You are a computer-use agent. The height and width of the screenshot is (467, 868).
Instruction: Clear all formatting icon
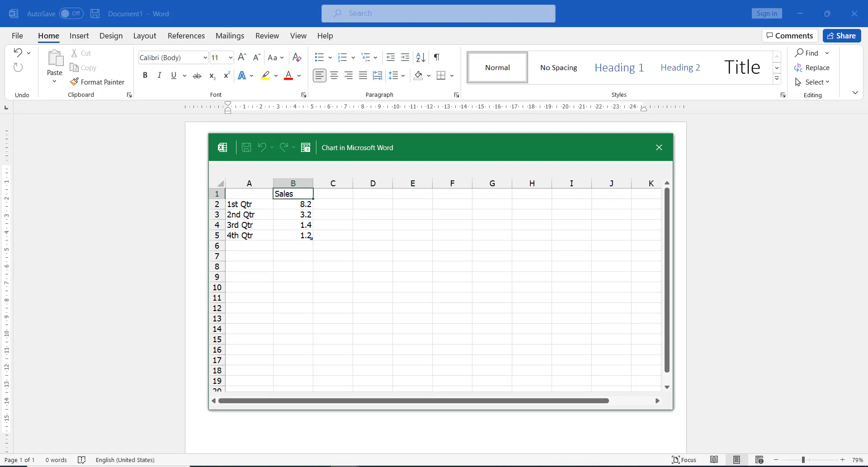(x=297, y=57)
